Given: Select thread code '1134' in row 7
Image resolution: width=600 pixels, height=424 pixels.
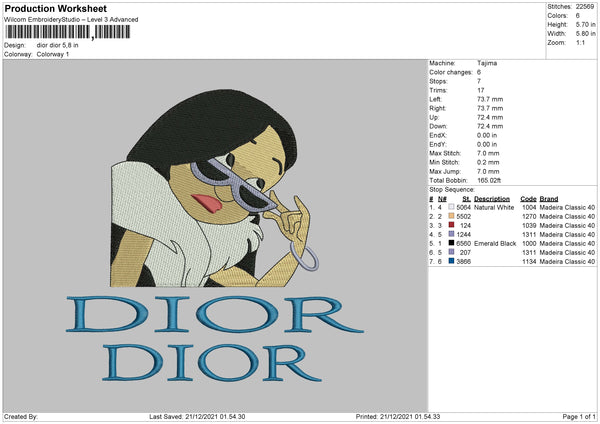Looking at the screenshot, I should click(529, 262).
